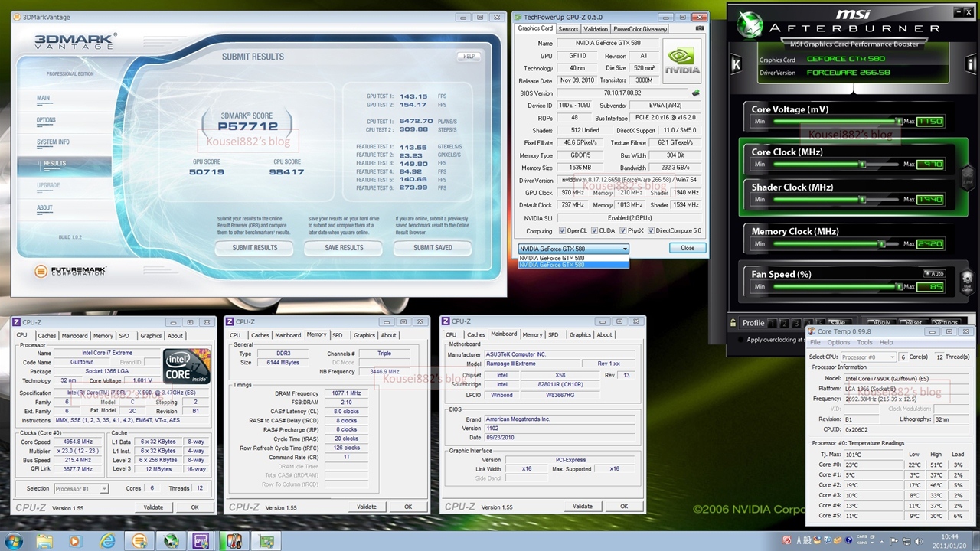Click Validate in the leftmost CPU-Z window
The image size is (980, 551).
pyautogui.click(x=153, y=507)
